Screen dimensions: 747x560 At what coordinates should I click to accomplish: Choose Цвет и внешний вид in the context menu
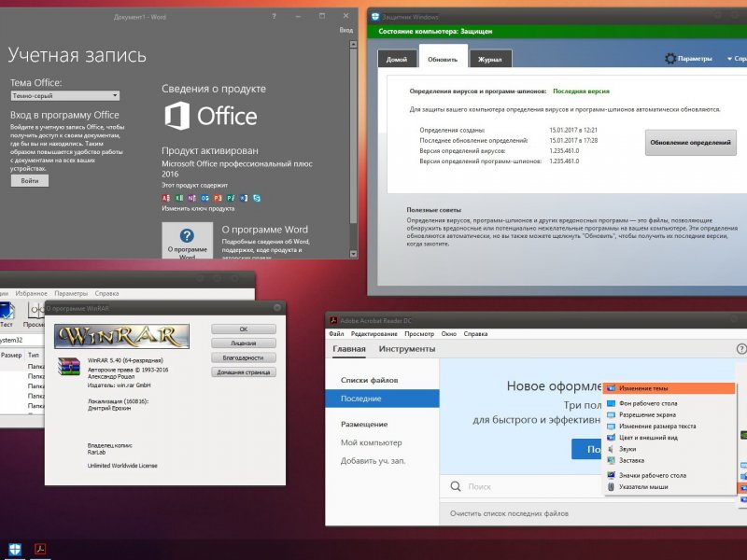tap(669, 438)
